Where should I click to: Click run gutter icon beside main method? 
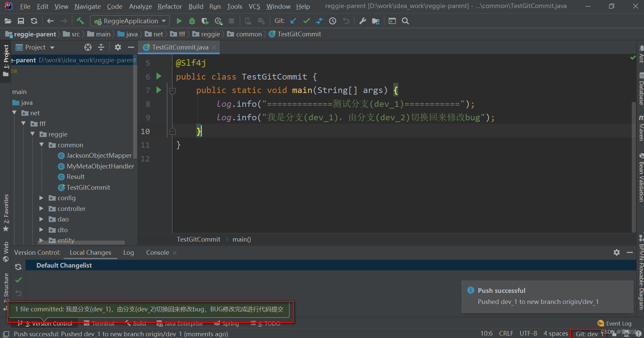159,90
